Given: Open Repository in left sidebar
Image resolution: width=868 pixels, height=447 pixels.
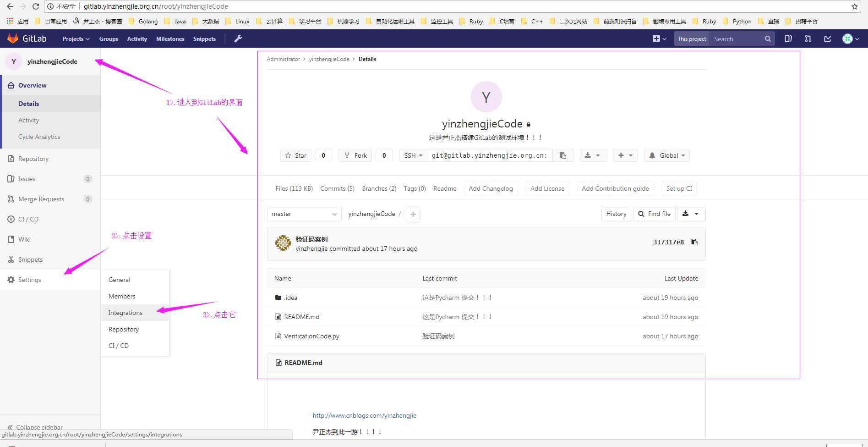Looking at the screenshot, I should (x=50, y=159).
